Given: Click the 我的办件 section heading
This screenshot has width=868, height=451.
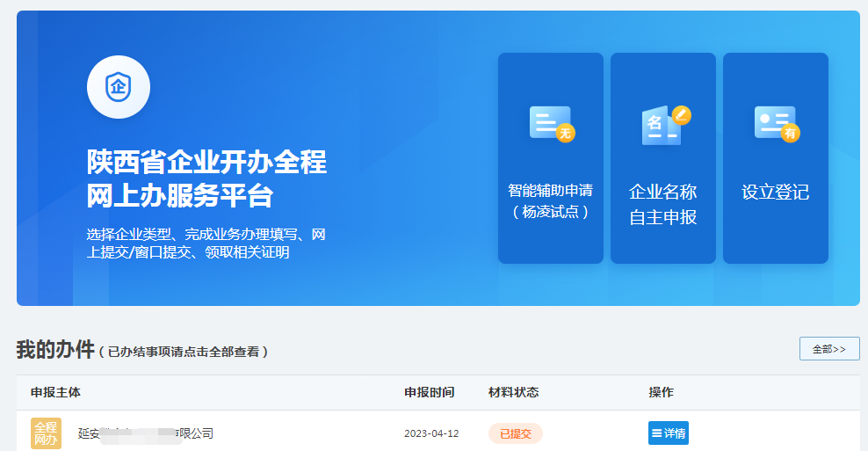Looking at the screenshot, I should 55,350.
